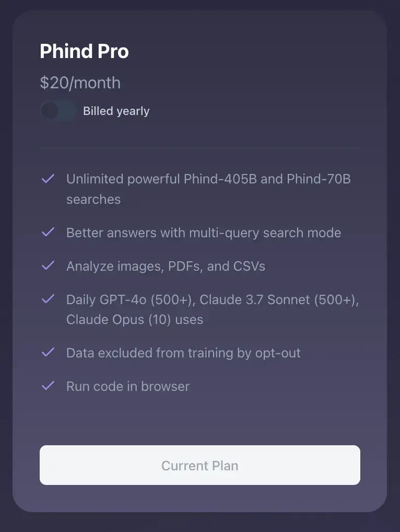Click the Claude 3.7 Sonnet (500+) text
Viewport: 400px width, 532px height.
pyautogui.click(x=279, y=299)
